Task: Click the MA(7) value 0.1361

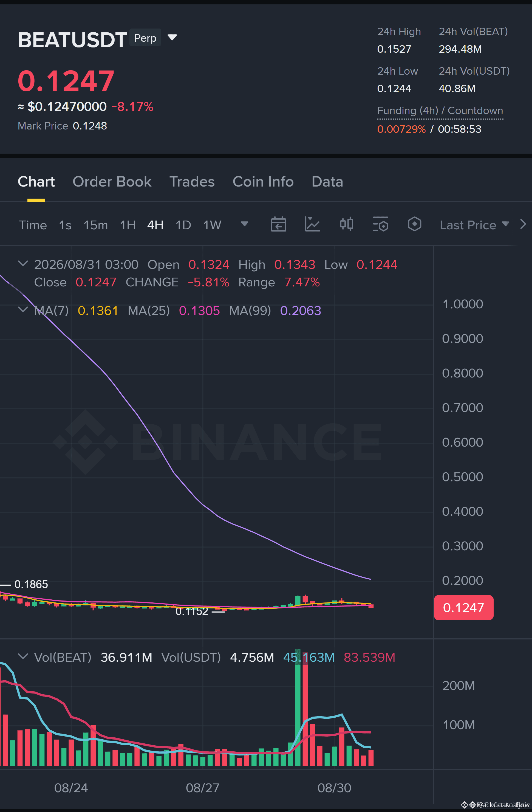Action: 98,311
